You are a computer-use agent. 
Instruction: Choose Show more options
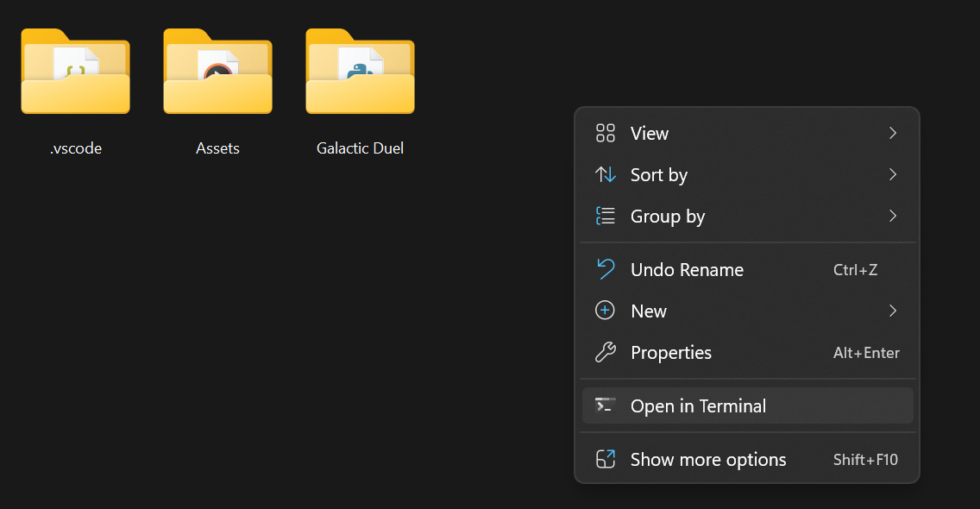pyautogui.click(x=747, y=460)
